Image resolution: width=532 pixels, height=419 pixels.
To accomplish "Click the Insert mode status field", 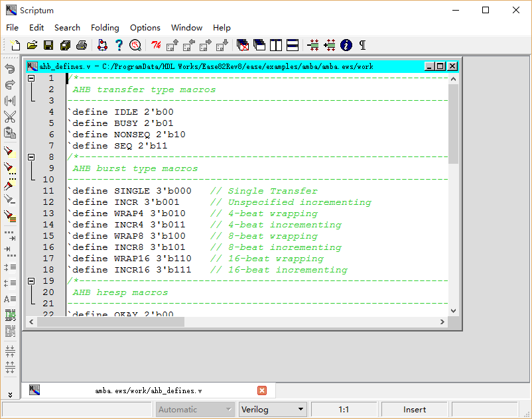I will point(415,410).
